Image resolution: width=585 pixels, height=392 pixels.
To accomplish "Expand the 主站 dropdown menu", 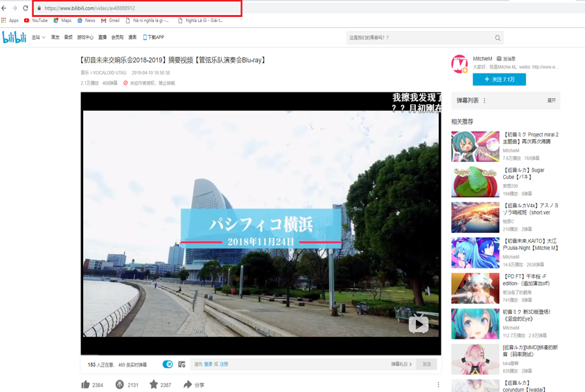I will (x=39, y=38).
